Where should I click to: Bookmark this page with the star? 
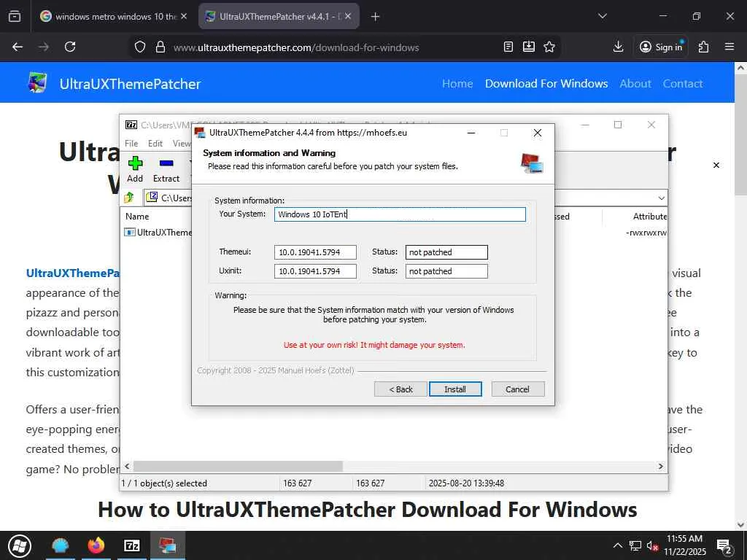[x=549, y=47]
